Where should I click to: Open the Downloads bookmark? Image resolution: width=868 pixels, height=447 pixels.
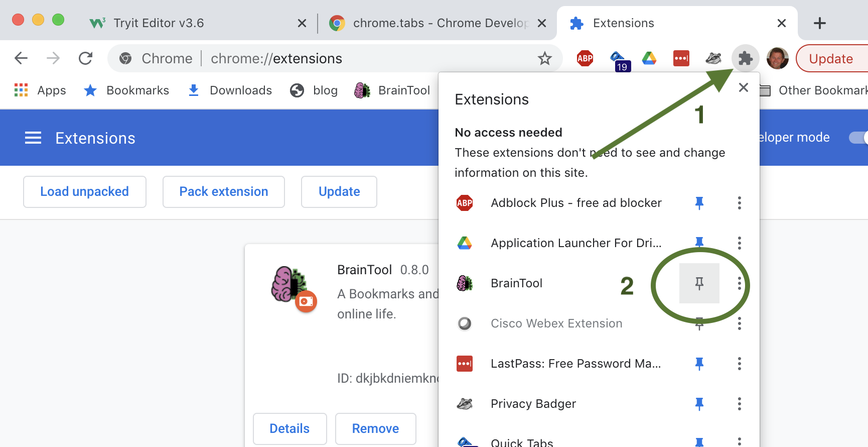pos(230,90)
